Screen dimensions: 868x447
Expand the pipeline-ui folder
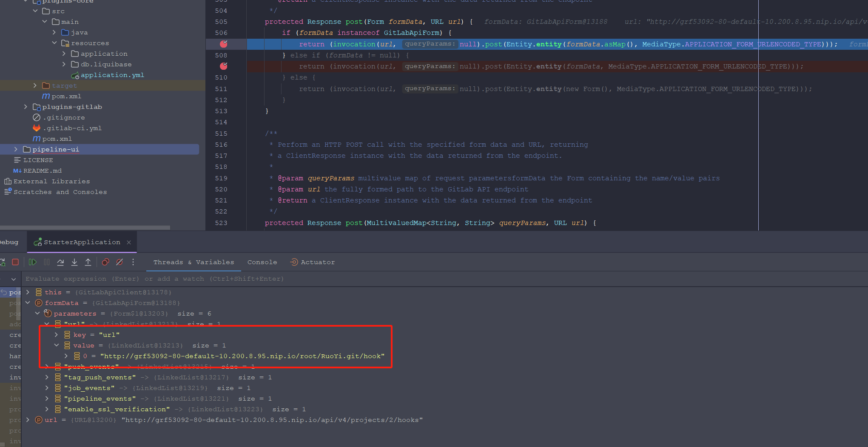click(16, 149)
